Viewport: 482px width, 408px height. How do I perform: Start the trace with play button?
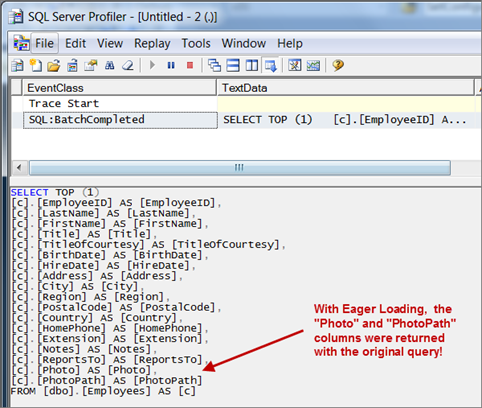[152, 65]
